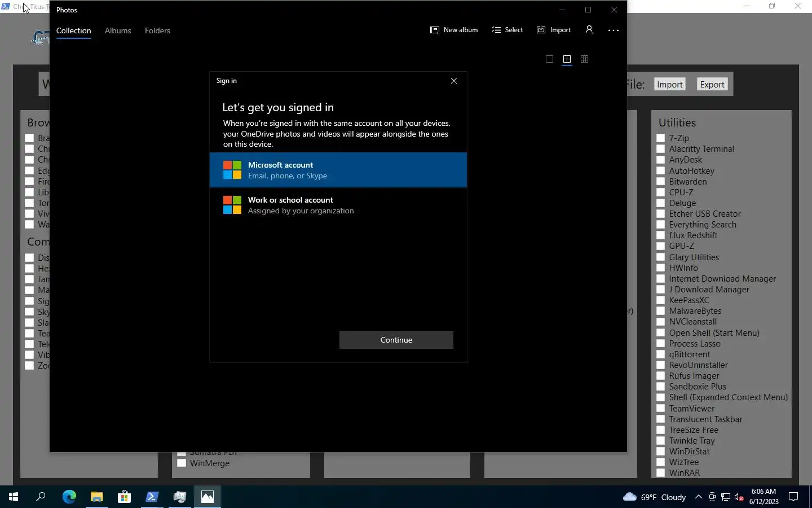This screenshot has height=508, width=812.
Task: Click Export button in the background window
Action: click(x=712, y=84)
